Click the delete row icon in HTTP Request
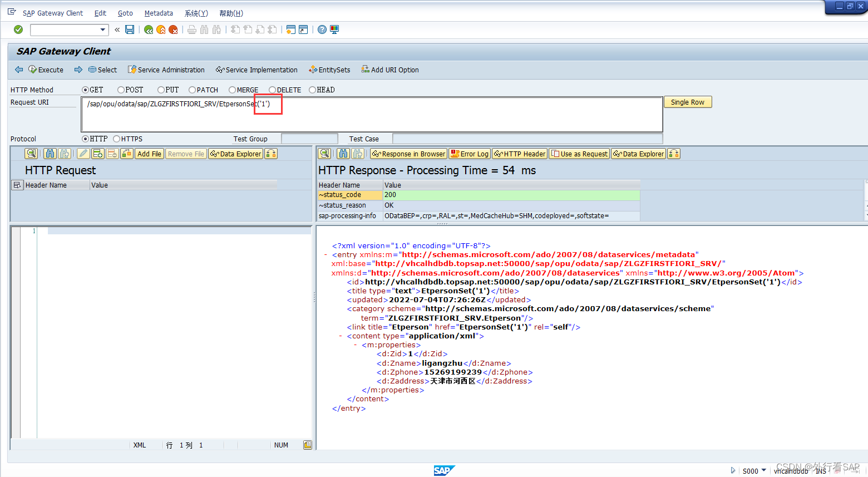868x477 pixels. point(112,154)
